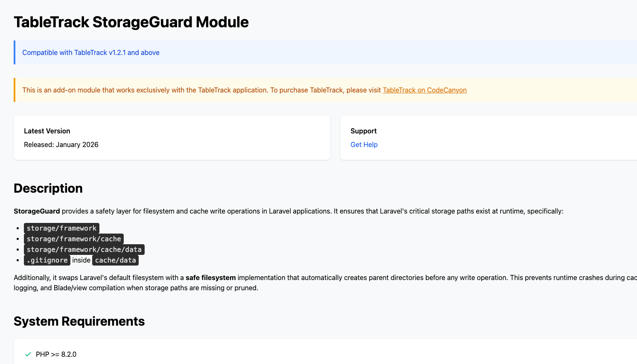637x364 pixels.
Task: Click the bold StorageGuard word in description
Action: pos(37,211)
